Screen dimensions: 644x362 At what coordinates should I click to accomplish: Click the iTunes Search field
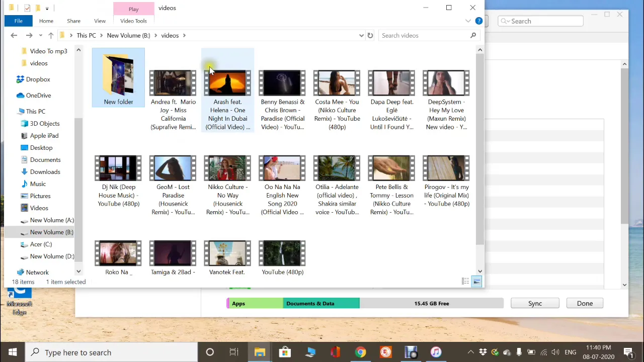[541, 21]
